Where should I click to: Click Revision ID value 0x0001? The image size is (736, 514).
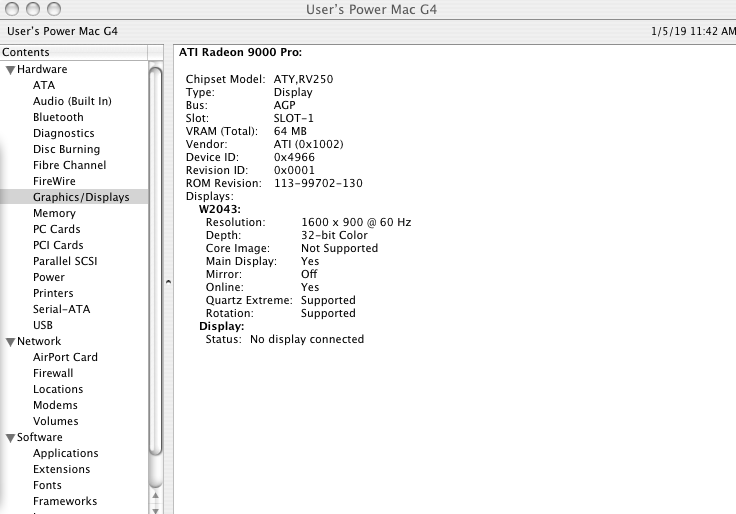[294, 170]
